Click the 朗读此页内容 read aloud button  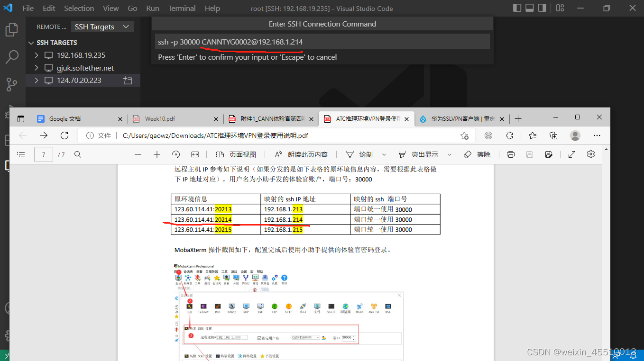coord(301,154)
